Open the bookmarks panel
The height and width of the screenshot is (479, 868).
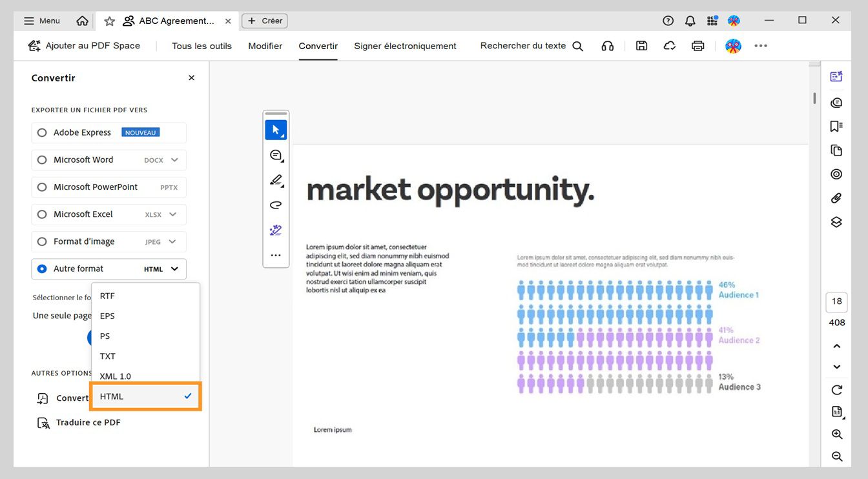tap(836, 126)
